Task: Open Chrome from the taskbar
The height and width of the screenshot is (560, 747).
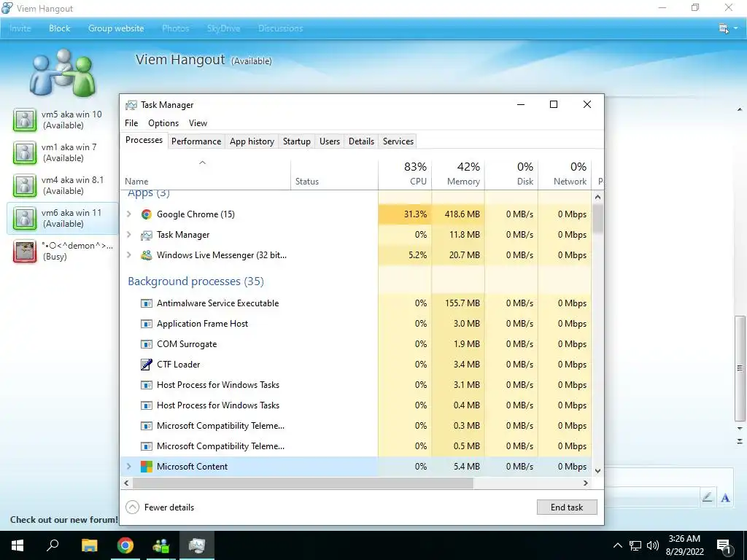Action: point(125,545)
